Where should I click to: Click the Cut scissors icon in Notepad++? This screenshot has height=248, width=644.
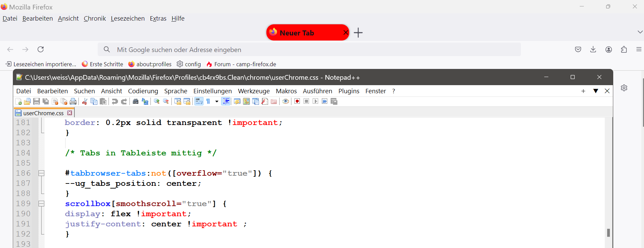(x=85, y=101)
